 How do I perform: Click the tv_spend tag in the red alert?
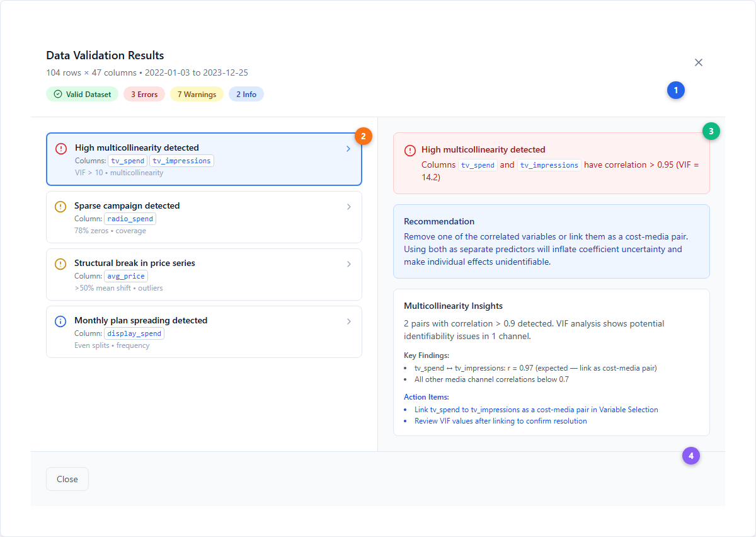tap(478, 165)
